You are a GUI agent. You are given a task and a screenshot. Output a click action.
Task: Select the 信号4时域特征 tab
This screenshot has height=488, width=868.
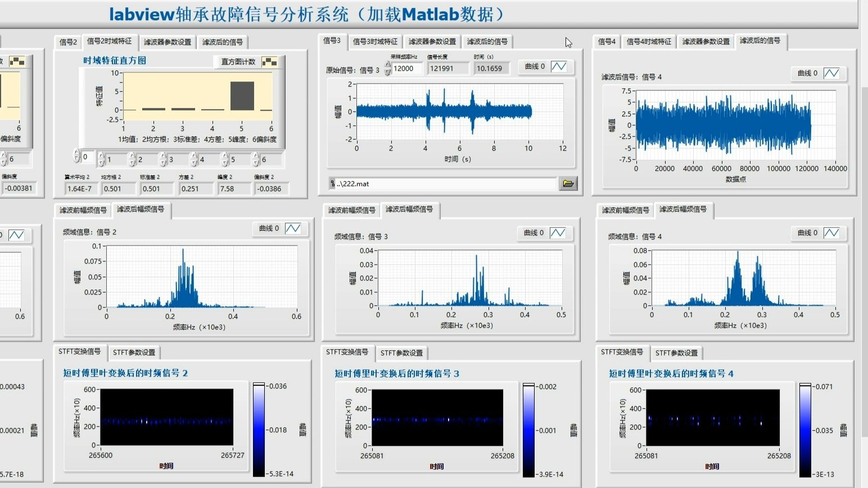649,42
